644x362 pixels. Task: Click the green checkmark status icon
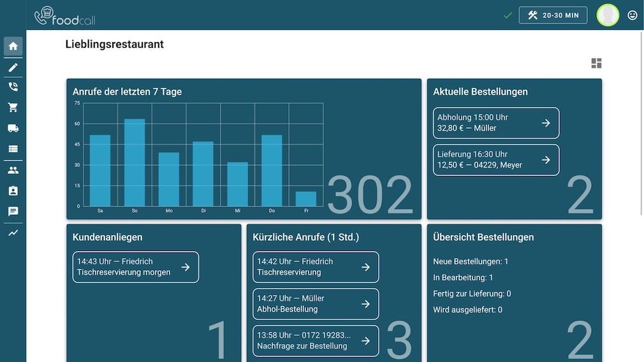point(508,15)
